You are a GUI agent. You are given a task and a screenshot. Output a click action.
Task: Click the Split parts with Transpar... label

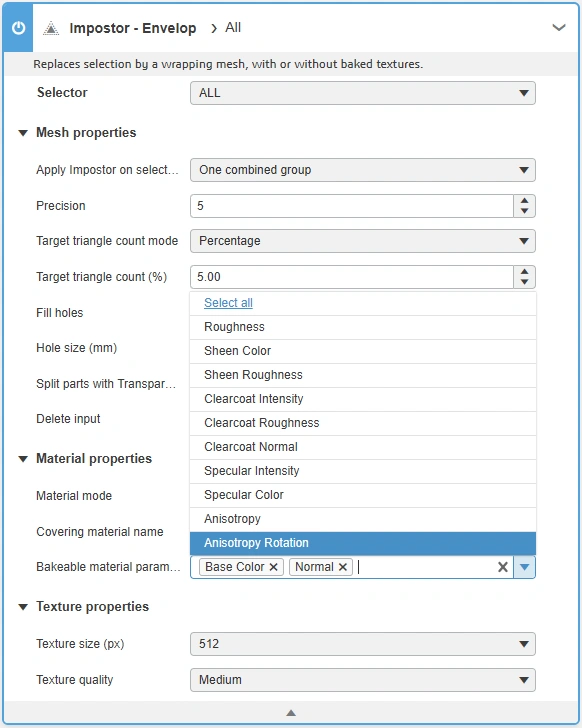(106, 384)
